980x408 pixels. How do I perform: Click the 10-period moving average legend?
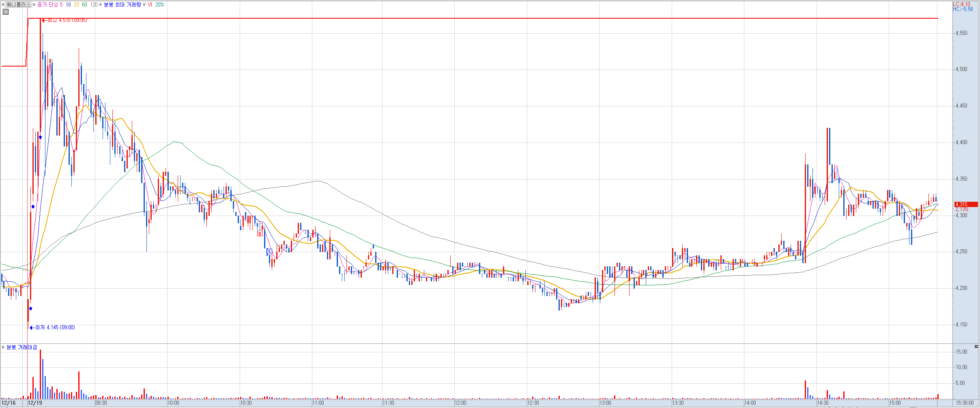[x=68, y=5]
